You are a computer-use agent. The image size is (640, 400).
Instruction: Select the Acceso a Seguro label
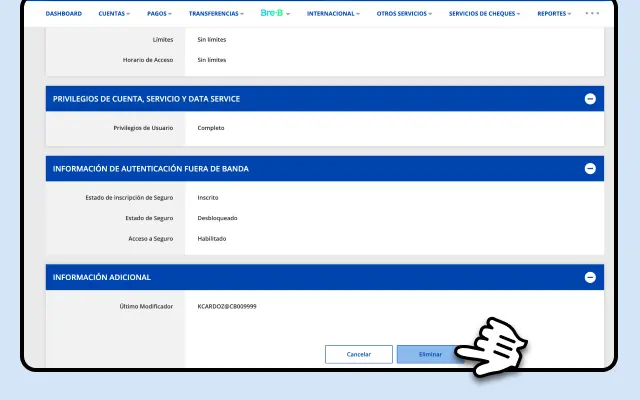[x=151, y=238]
